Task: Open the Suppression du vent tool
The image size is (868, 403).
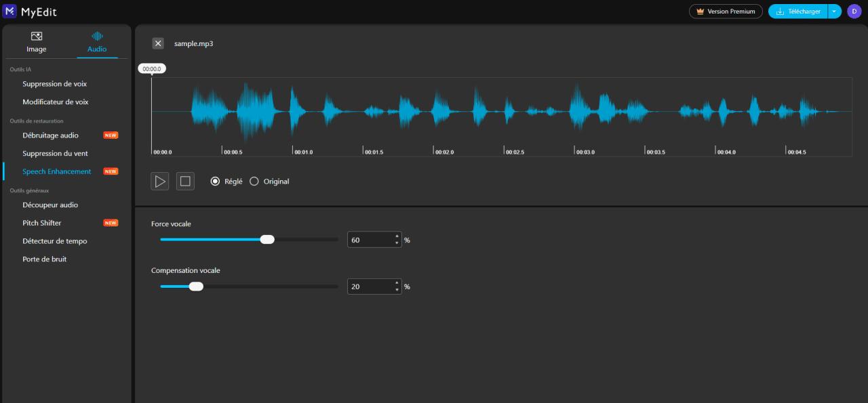Action: 56,153
